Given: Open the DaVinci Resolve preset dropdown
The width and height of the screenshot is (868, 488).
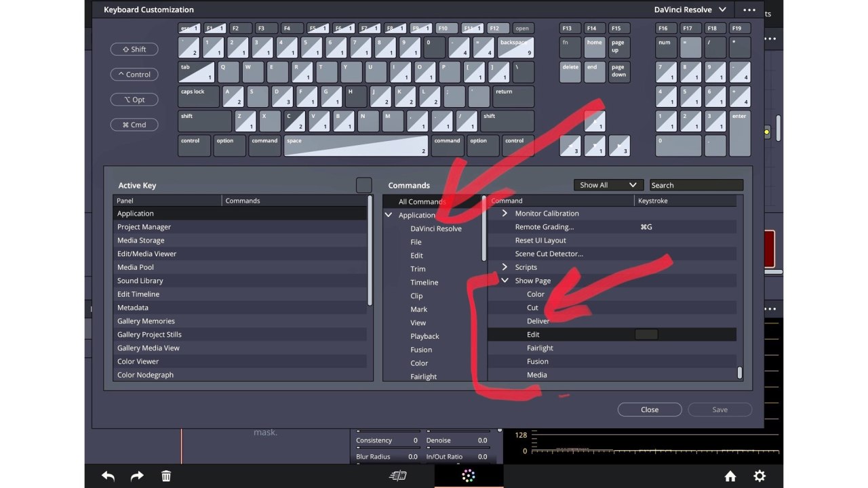Looking at the screenshot, I should point(690,9).
